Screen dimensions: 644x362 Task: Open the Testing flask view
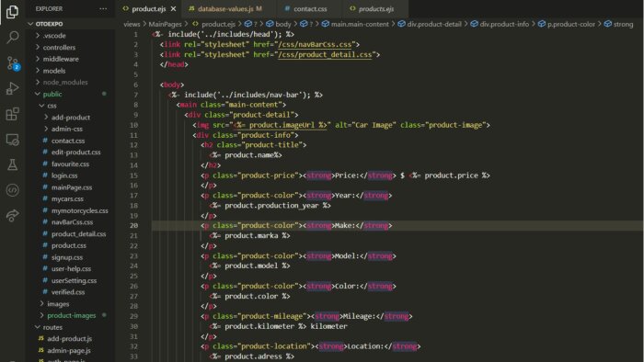12,164
